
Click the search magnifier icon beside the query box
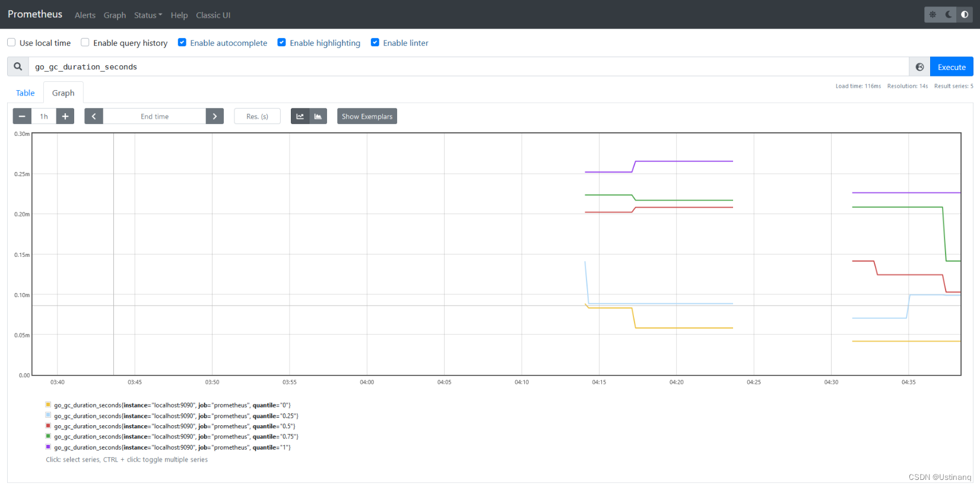pyautogui.click(x=18, y=66)
